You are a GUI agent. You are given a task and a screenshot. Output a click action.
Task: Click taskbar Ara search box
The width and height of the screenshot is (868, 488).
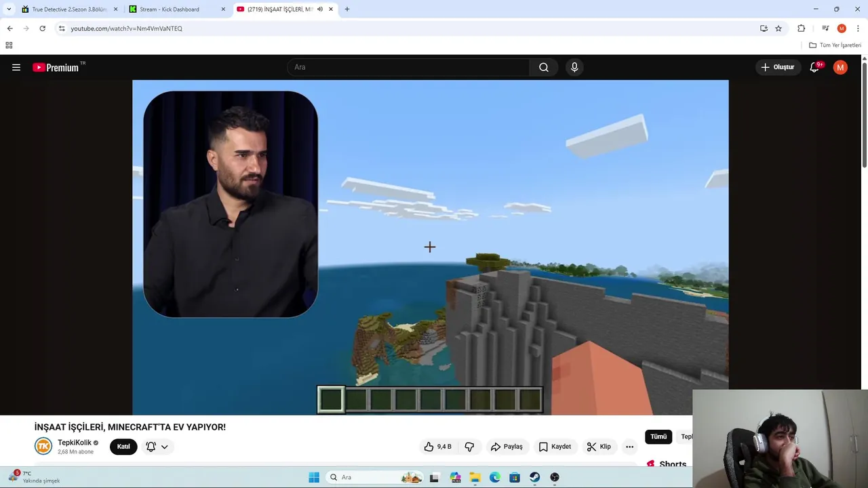point(374,477)
